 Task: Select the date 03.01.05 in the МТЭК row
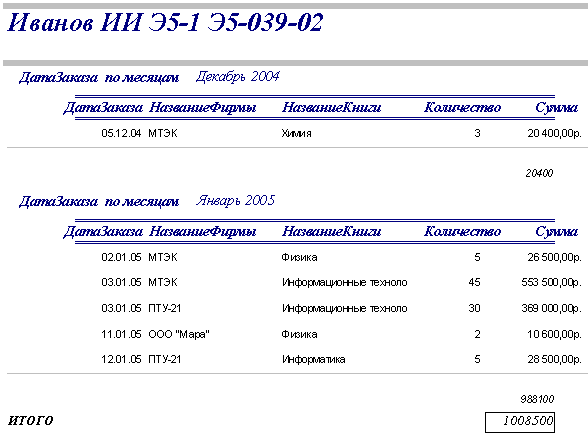(x=121, y=282)
